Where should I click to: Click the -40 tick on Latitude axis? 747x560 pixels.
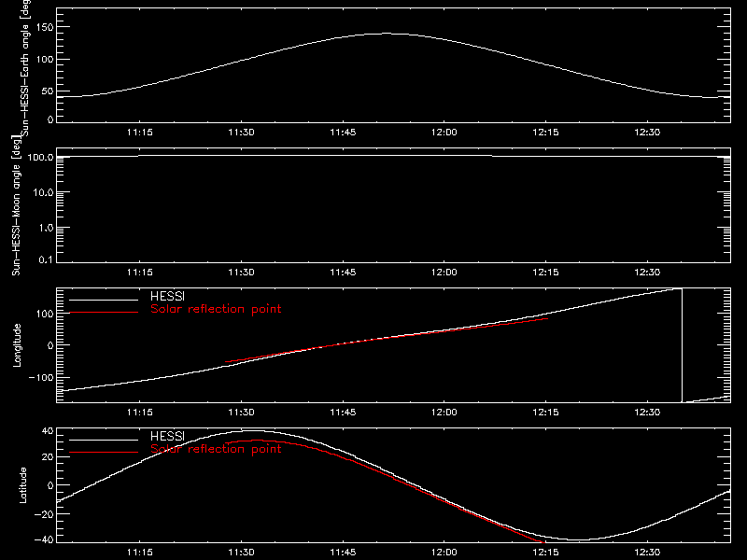point(44,540)
